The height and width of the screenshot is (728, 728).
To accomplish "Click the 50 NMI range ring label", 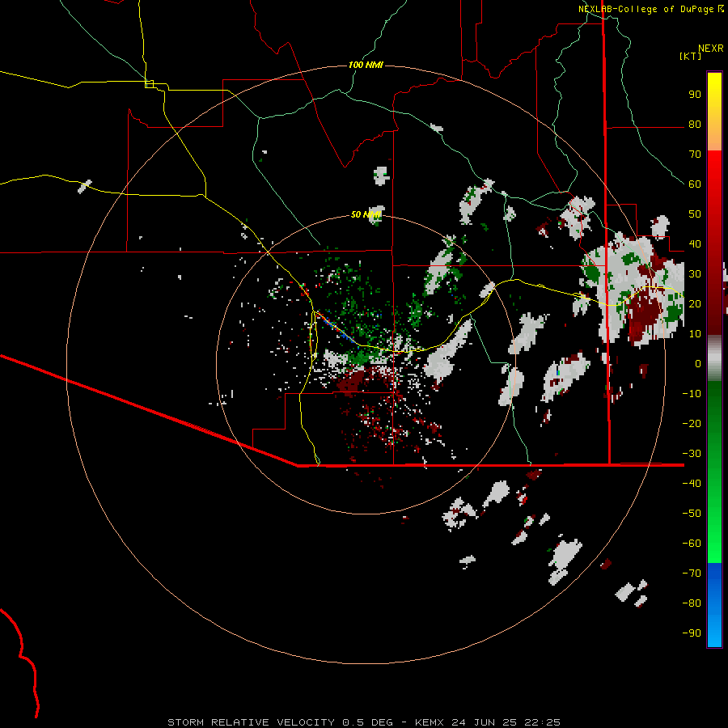I will (366, 214).
